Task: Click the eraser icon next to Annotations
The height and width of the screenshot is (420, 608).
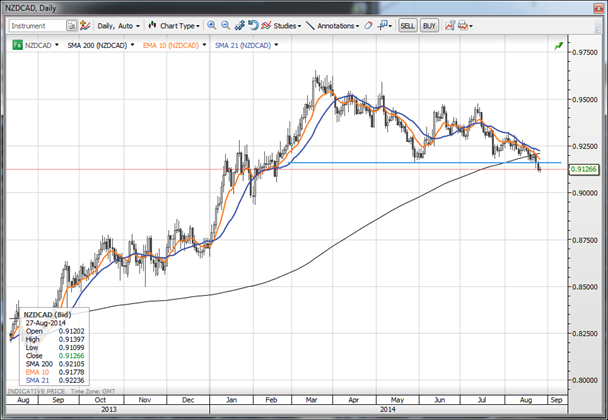Action: tap(368, 24)
